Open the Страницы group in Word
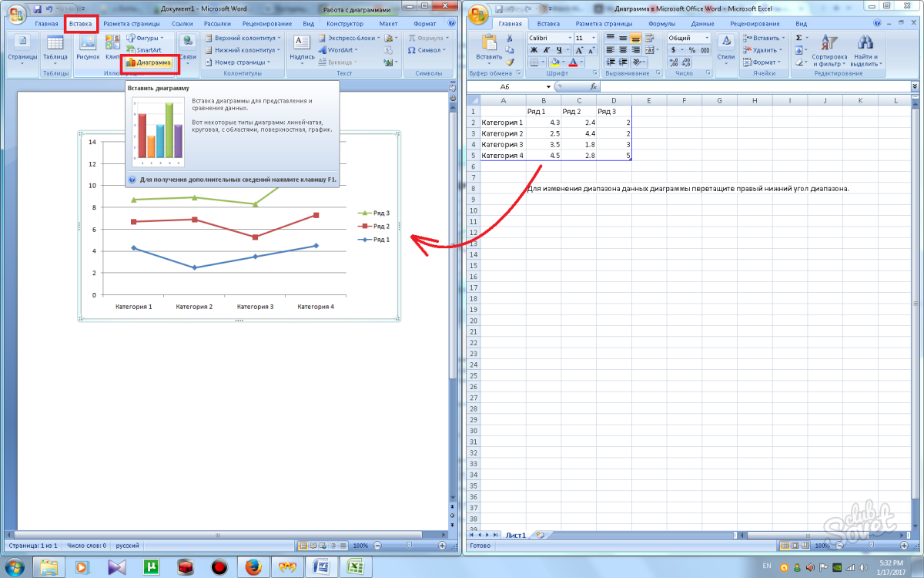924x578 pixels. 22,49
